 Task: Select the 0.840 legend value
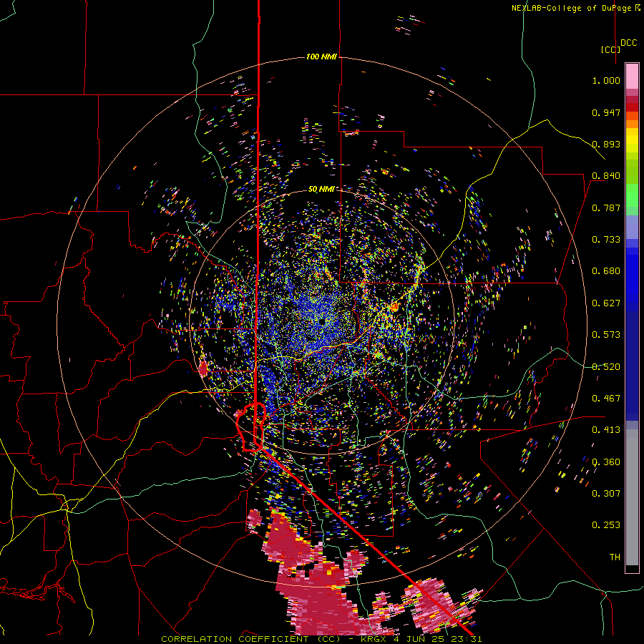(606, 176)
